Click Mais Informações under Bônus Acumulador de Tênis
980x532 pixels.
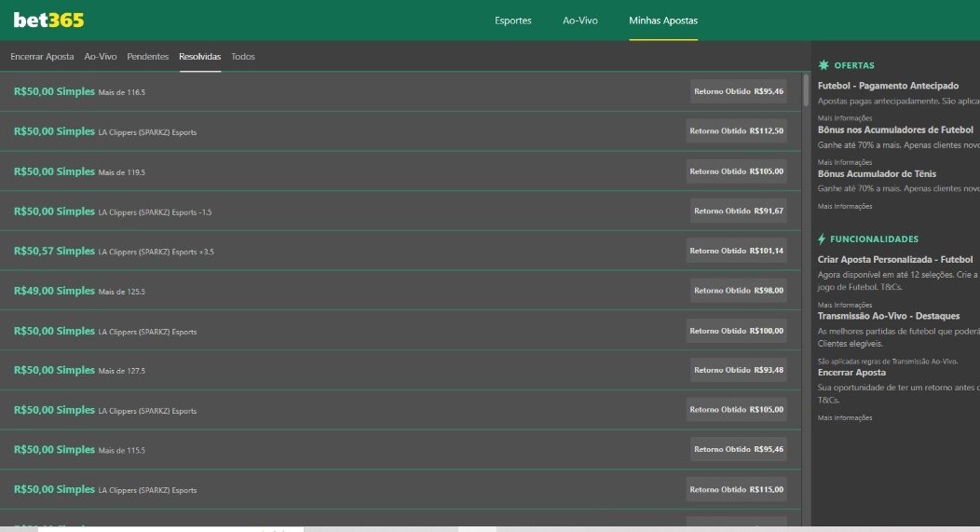[x=844, y=206]
